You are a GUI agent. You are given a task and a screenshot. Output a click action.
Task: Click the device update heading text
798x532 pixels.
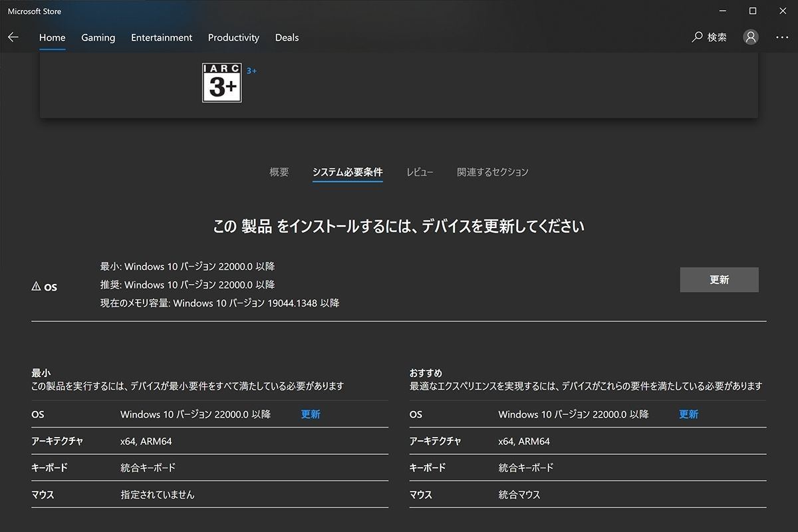[x=398, y=227]
